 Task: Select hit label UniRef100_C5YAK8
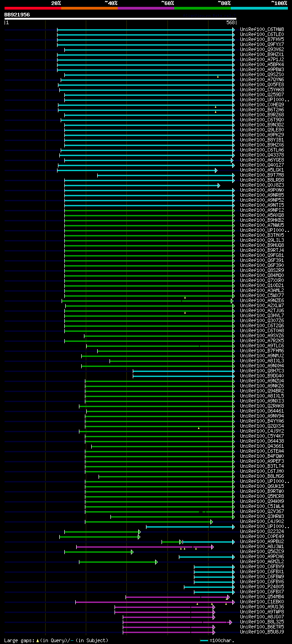[x=262, y=89]
